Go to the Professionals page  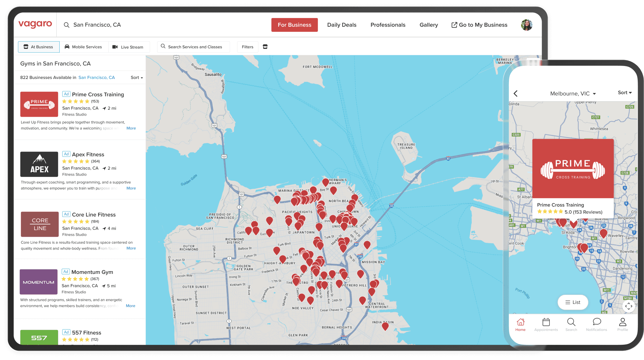pos(388,25)
